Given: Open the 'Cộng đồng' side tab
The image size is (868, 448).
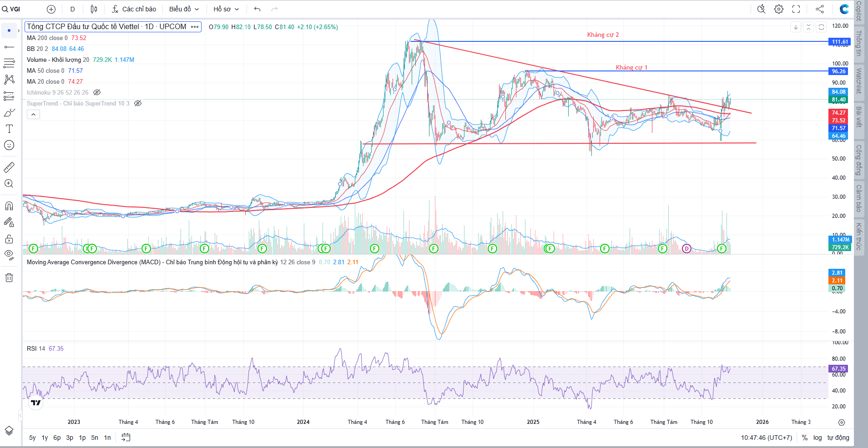Looking at the screenshot, I should (x=859, y=160).
